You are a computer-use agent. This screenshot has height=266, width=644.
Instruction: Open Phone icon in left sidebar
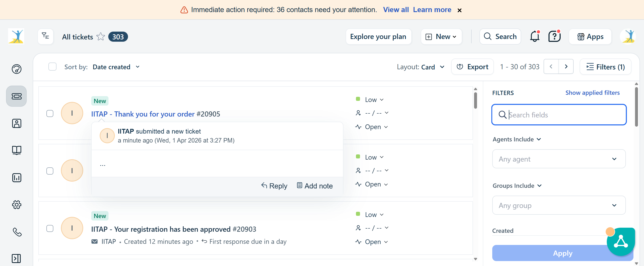click(x=17, y=232)
